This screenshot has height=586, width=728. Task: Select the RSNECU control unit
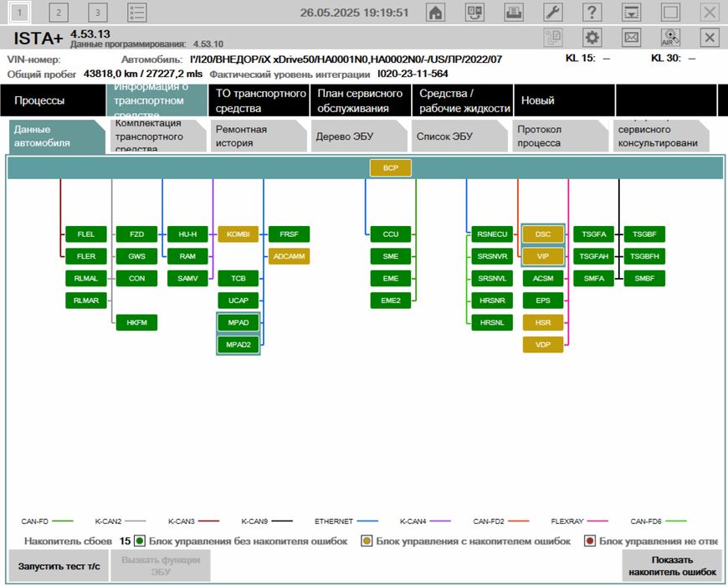coord(492,234)
